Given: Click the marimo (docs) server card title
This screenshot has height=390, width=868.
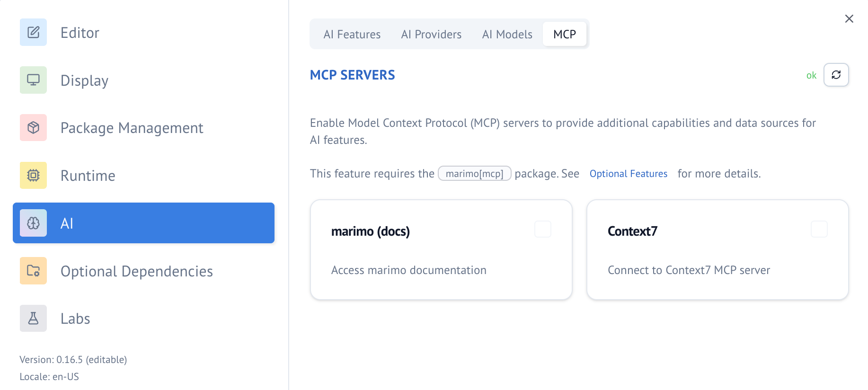Looking at the screenshot, I should [370, 231].
